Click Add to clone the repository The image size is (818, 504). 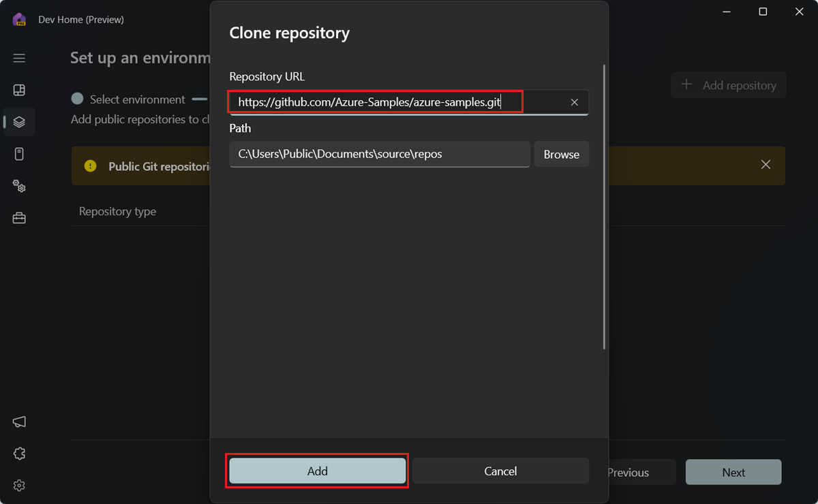point(317,471)
